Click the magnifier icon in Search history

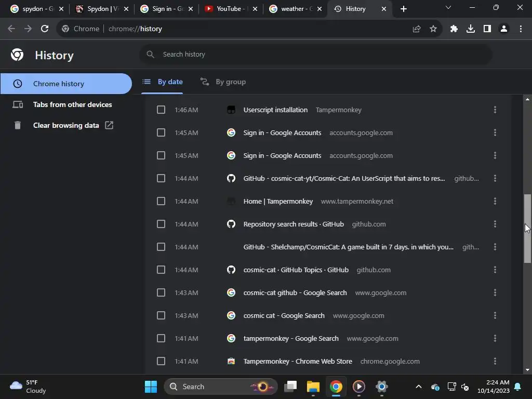tap(150, 54)
